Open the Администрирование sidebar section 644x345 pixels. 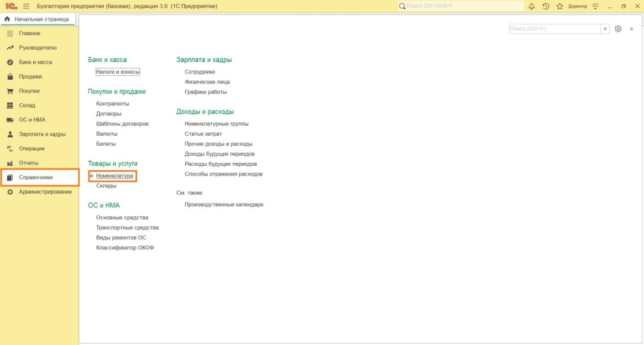(45, 192)
